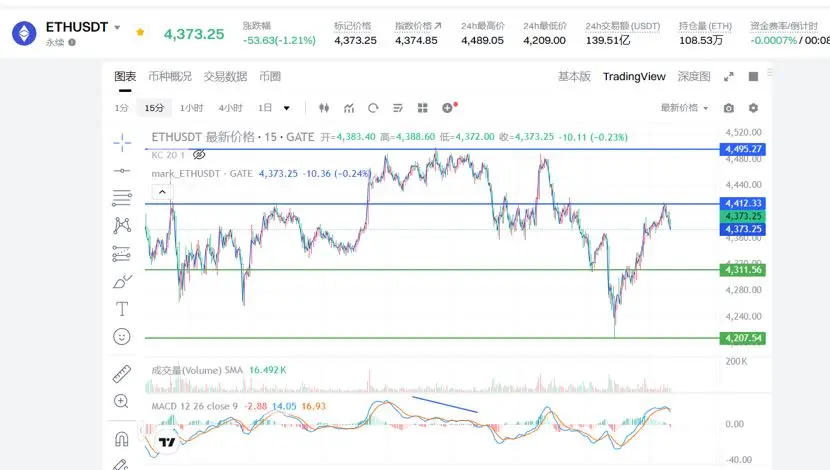This screenshot has width=830, height=470.
Task: Click the replay refresh icon
Action: pyautogui.click(x=373, y=108)
